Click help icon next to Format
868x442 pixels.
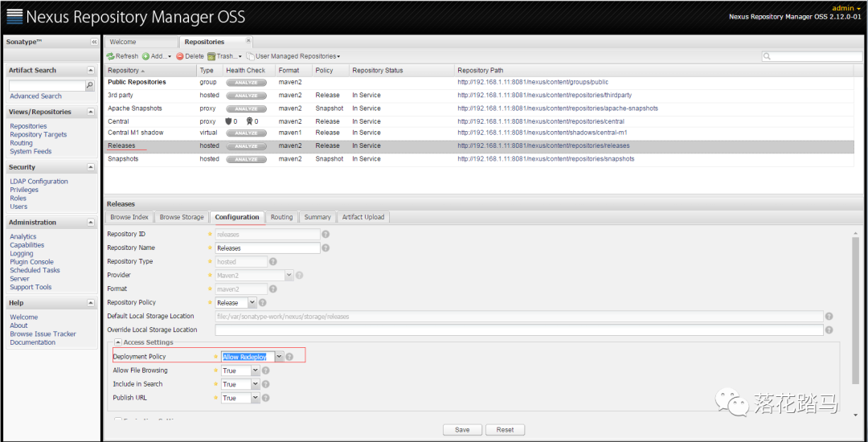[x=273, y=289]
